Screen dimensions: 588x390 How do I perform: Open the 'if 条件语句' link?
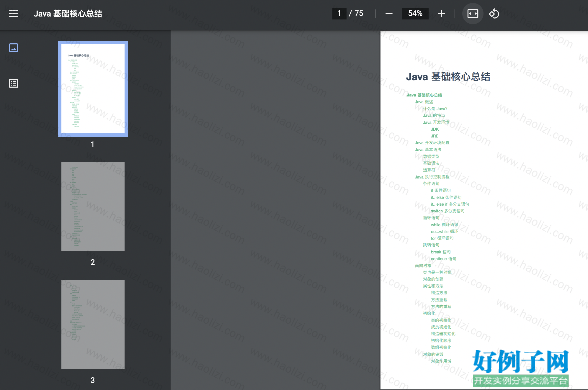click(441, 190)
